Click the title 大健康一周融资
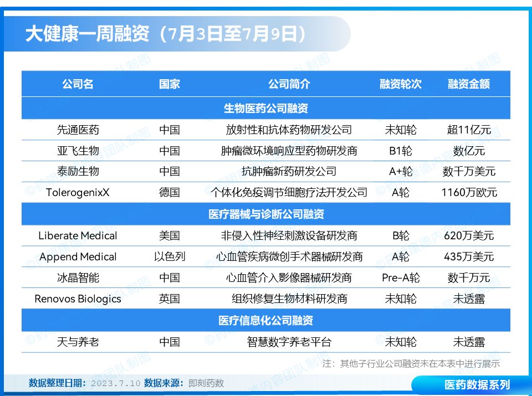This screenshot has height=396, width=532. [x=87, y=34]
